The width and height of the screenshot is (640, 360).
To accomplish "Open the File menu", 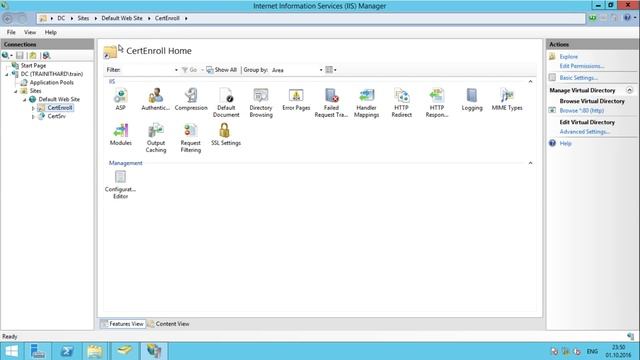I will (11, 32).
